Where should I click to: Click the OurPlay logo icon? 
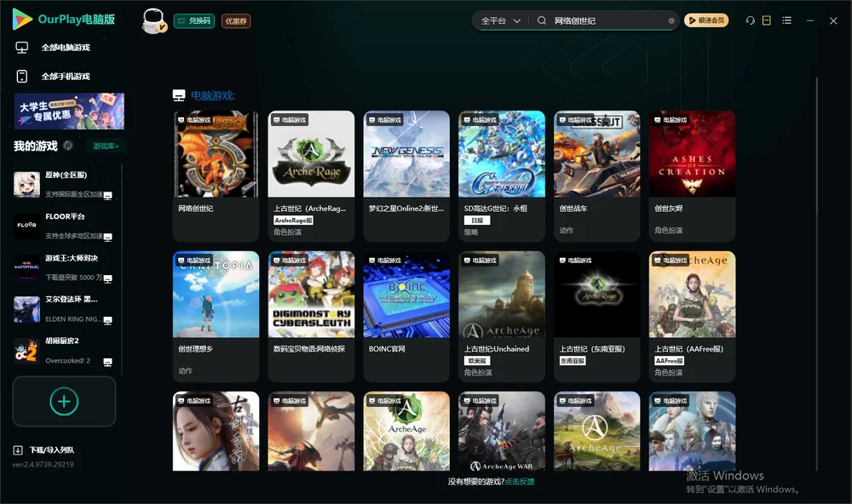[22, 20]
